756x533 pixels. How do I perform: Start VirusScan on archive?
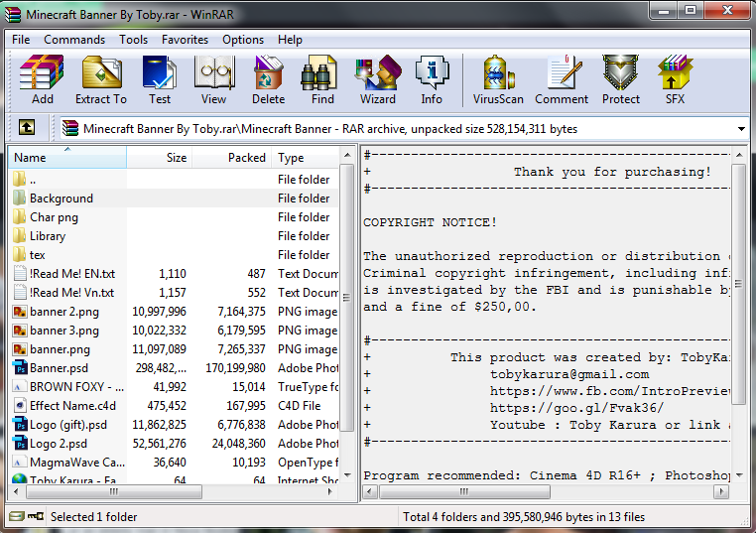(498, 79)
